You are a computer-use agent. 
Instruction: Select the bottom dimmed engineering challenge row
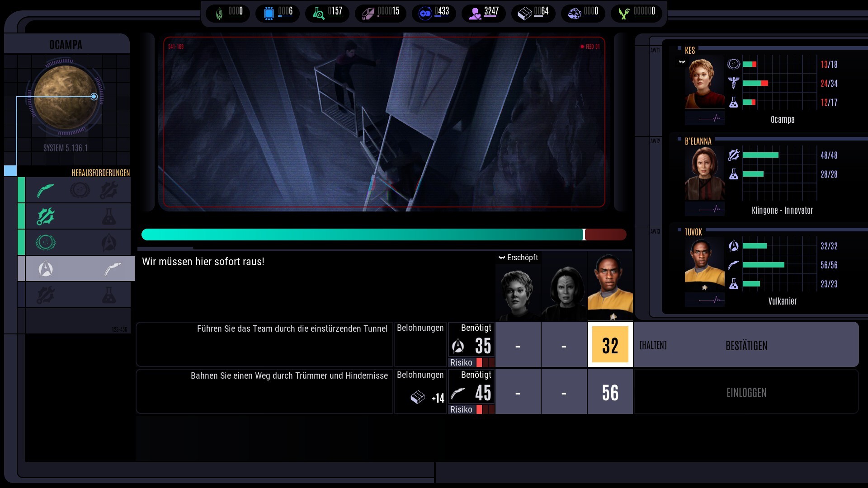point(78,295)
